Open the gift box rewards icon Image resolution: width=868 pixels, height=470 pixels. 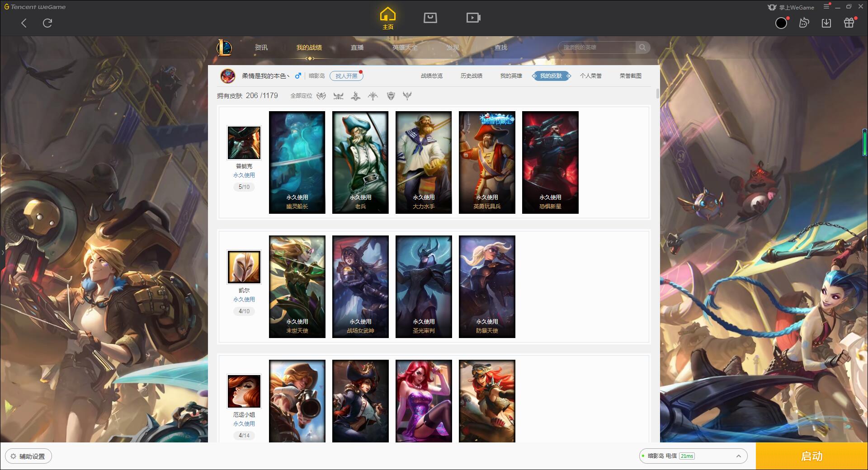(849, 23)
